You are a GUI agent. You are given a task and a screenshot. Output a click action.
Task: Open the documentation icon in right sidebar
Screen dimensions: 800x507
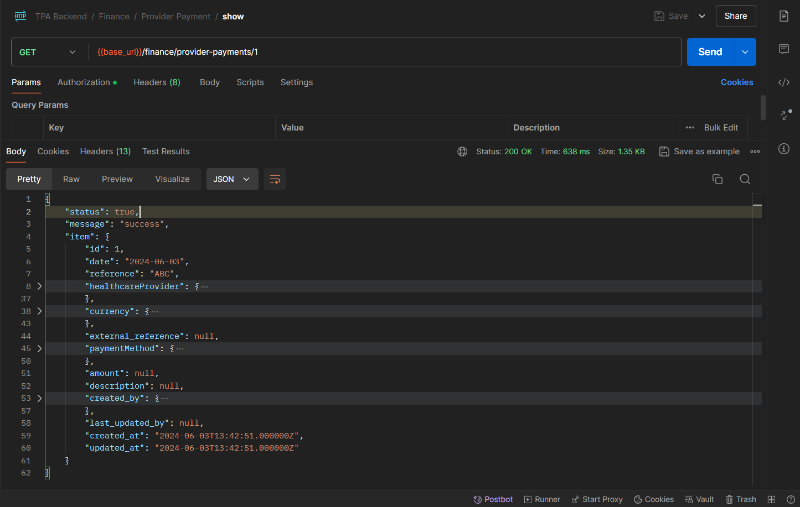(x=784, y=16)
